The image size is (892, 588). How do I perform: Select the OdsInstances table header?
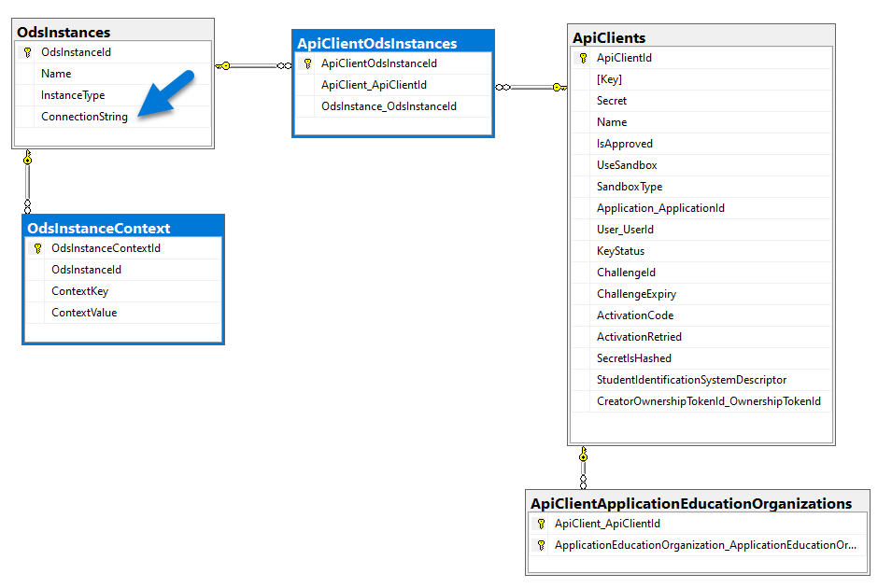point(113,32)
